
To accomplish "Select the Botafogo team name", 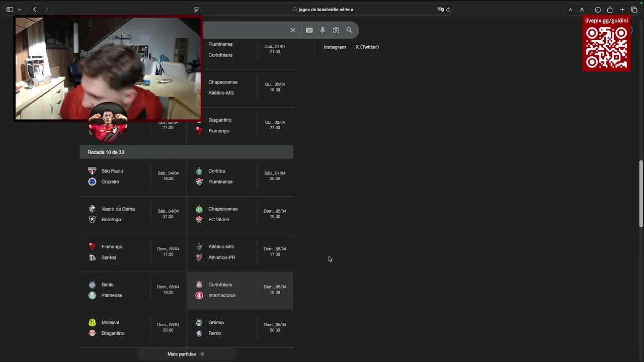I will [x=111, y=220].
